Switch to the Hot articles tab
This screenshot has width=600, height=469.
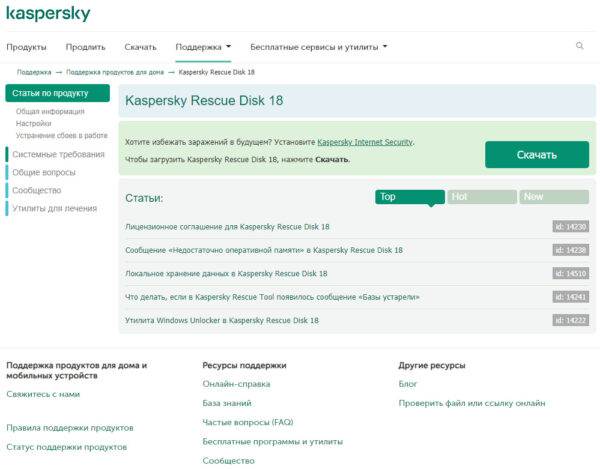(482, 197)
